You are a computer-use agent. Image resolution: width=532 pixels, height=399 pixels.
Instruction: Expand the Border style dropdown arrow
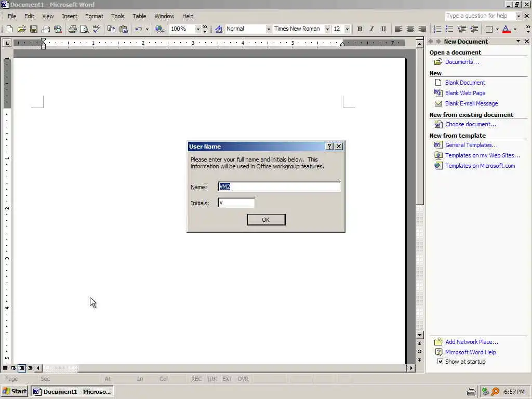pos(497,29)
